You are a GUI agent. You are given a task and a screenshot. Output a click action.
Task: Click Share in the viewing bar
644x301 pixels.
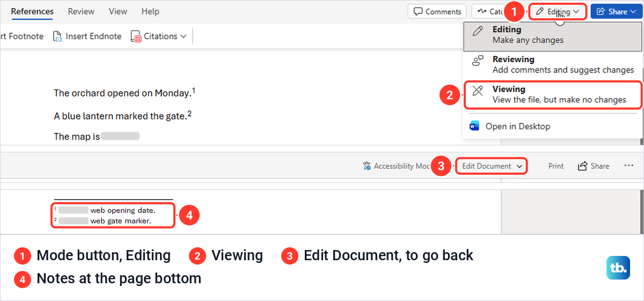pos(593,166)
